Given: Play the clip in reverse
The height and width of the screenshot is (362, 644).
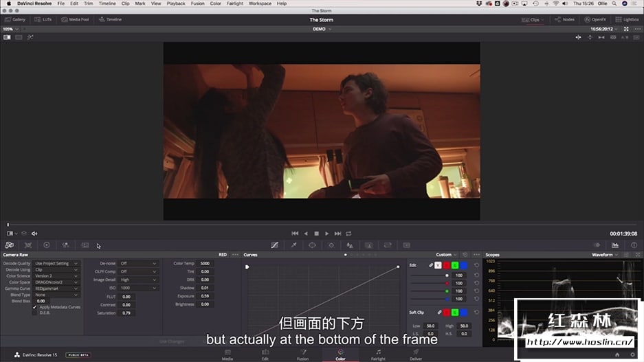Looking at the screenshot, I should point(306,234).
